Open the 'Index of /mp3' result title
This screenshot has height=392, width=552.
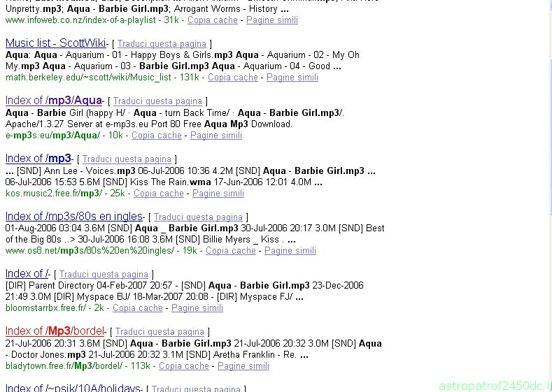(x=38, y=159)
